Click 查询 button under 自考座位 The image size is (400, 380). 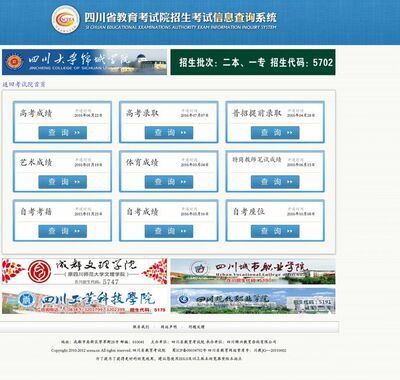(x=275, y=231)
